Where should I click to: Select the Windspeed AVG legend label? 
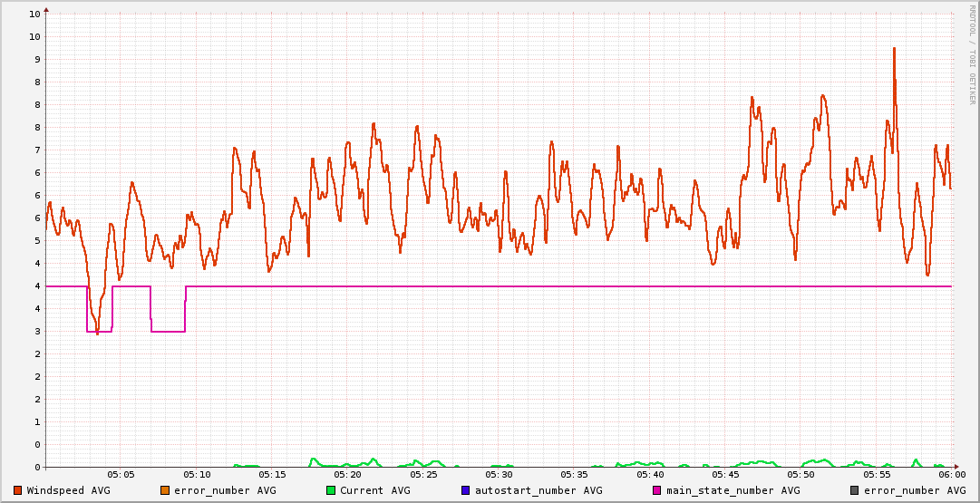(69, 490)
